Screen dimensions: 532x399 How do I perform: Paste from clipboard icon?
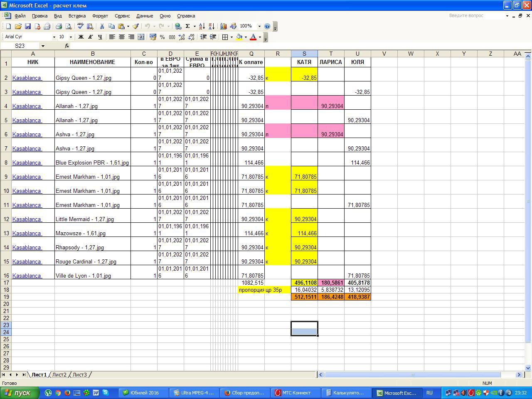pyautogui.click(x=121, y=26)
